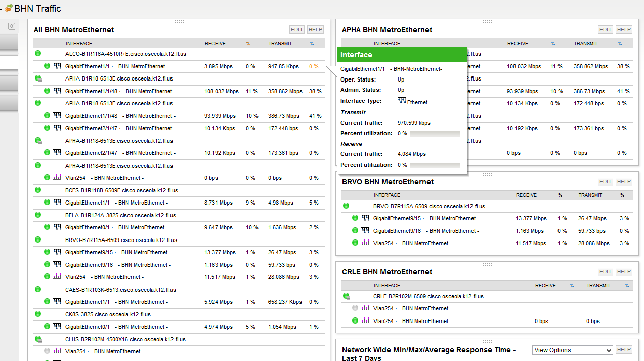Open GigabitEthernet0/1 interface under BELA
Image resolution: width=644 pixels, height=361 pixels.
coord(116,227)
